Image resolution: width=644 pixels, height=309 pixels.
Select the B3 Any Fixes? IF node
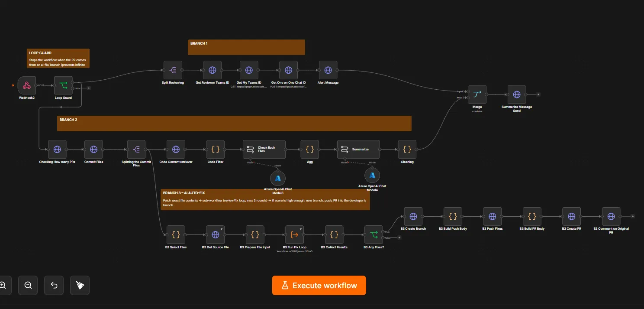tap(374, 235)
